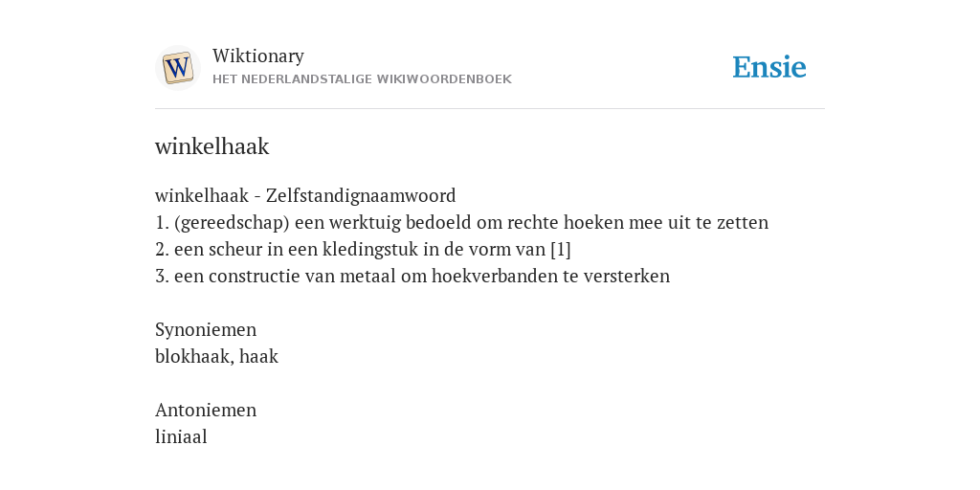This screenshot has width=980, height=490.
Task: Click the horizontal divider below header
Action: click(x=490, y=109)
